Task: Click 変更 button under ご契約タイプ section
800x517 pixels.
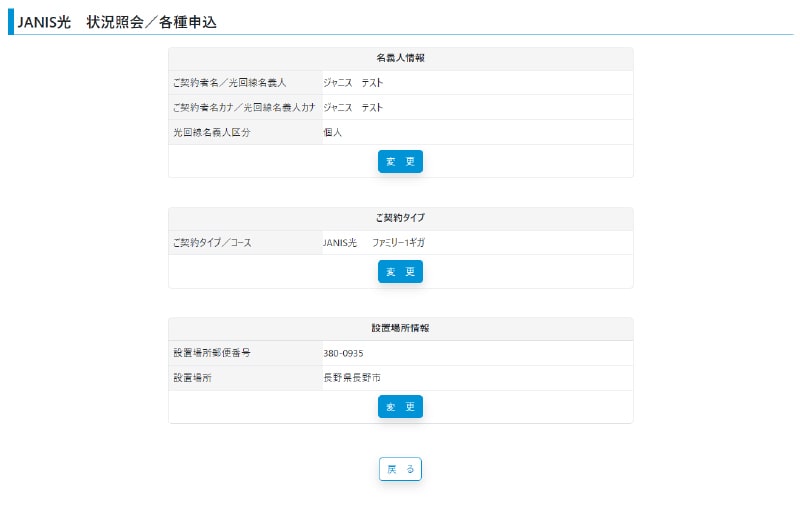Action: tap(400, 272)
